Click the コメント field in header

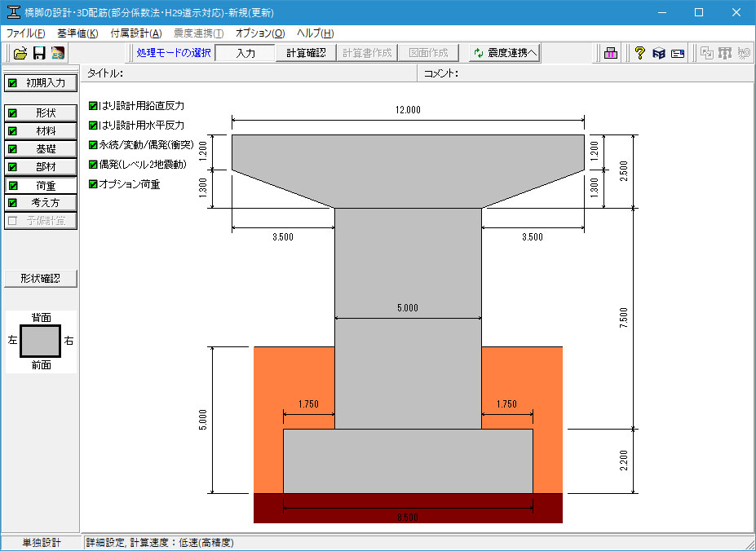586,73
